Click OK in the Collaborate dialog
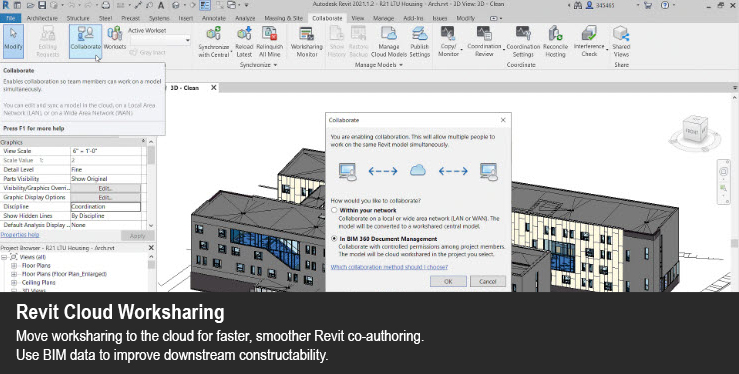 [448, 281]
